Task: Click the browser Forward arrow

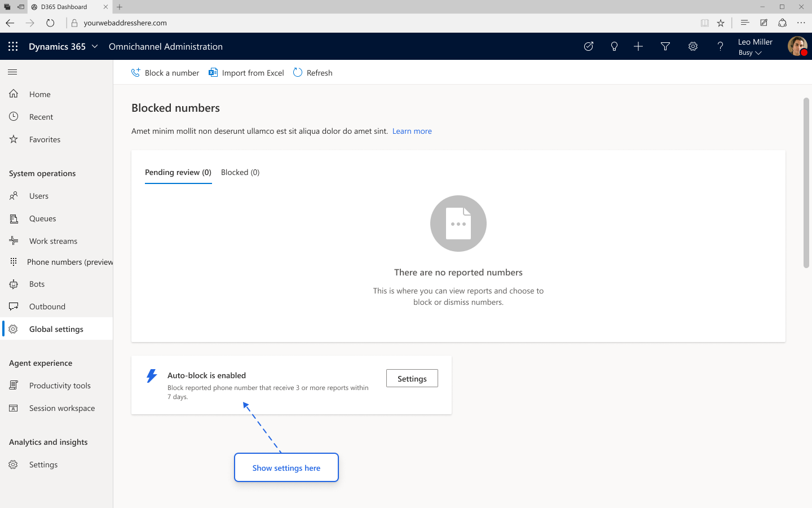Action: click(x=30, y=23)
